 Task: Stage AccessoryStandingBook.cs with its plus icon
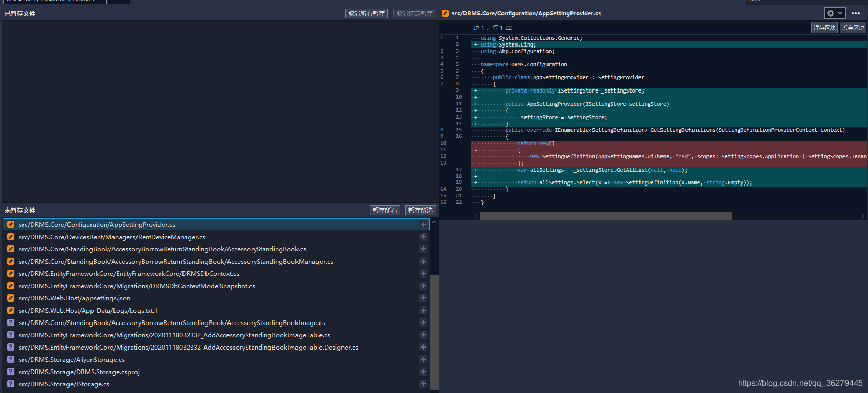point(423,249)
